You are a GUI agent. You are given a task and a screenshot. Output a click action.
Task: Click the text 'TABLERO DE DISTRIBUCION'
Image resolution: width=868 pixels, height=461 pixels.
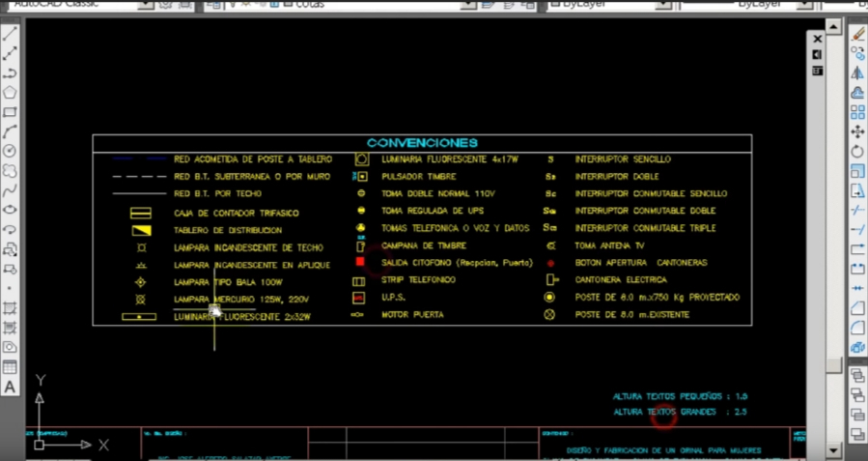coord(228,230)
